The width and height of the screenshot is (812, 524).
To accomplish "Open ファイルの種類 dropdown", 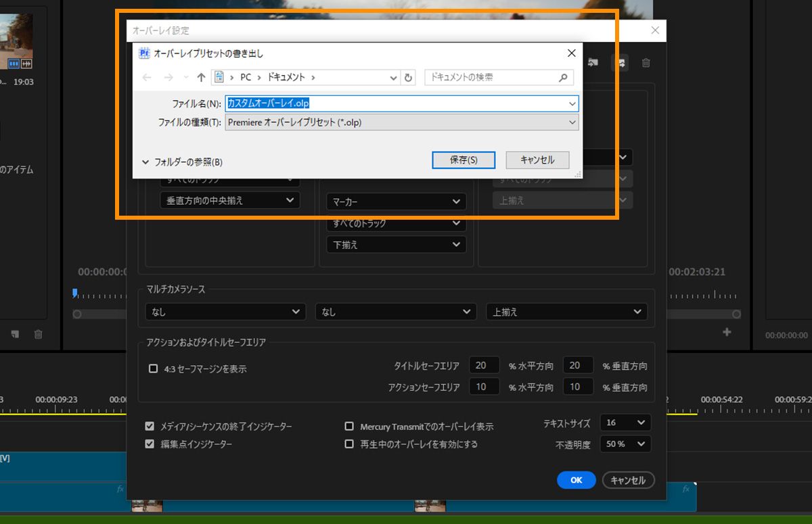I will (402, 122).
